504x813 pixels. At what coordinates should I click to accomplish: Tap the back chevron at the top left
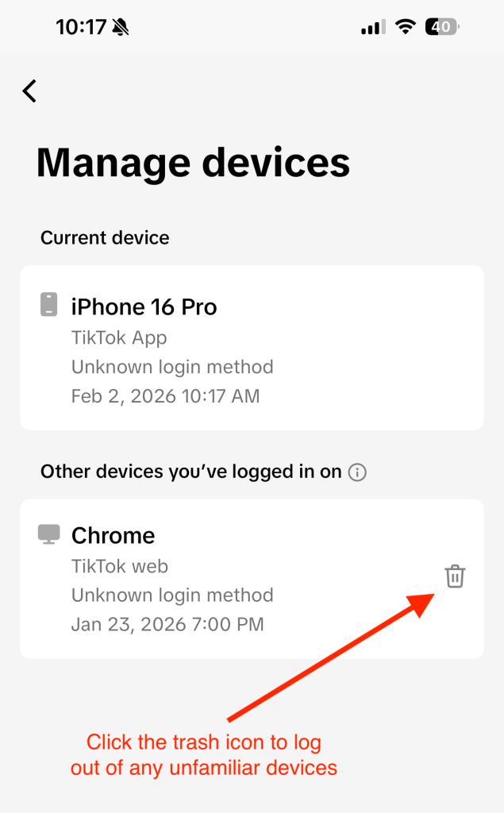[29, 91]
